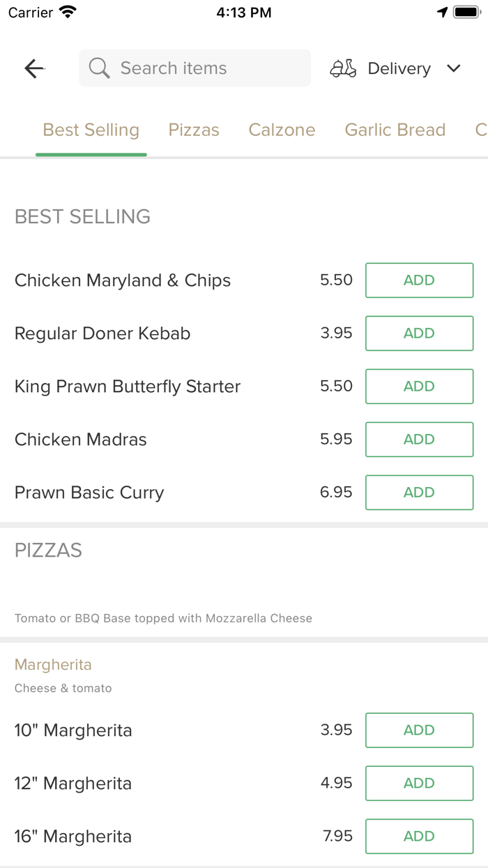Add Chicken Maryland & Chips to order
This screenshot has width=488, height=868.
click(x=419, y=280)
